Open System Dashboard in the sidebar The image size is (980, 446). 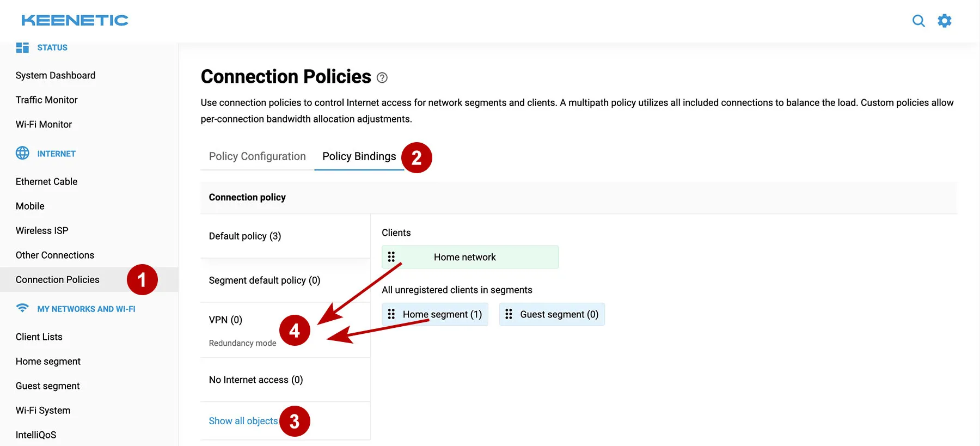56,75
